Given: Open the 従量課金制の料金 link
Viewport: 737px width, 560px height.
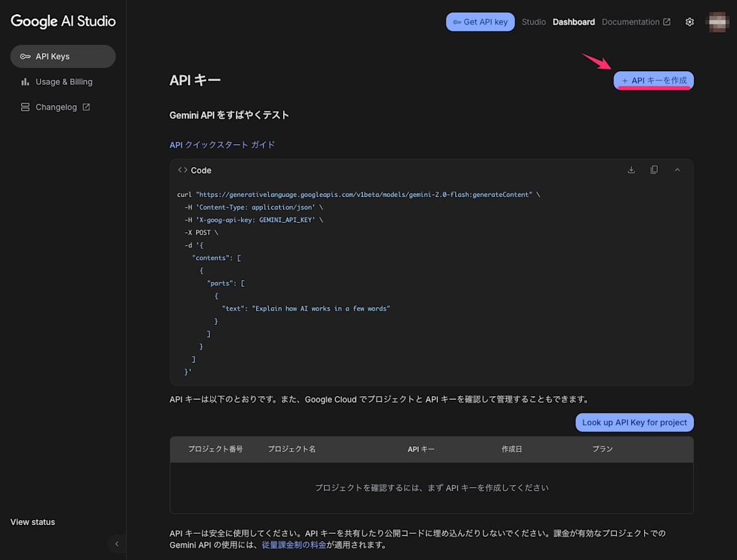Looking at the screenshot, I should [x=294, y=545].
